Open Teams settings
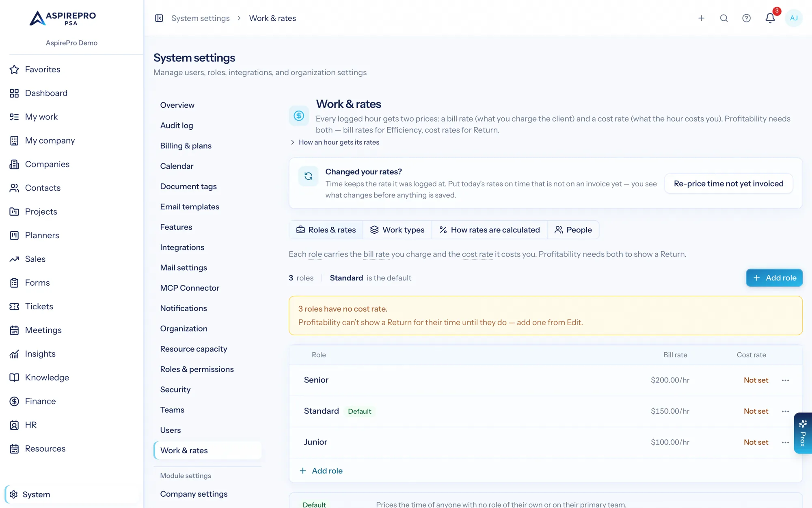Screen dimensions: 812x508 208,410
